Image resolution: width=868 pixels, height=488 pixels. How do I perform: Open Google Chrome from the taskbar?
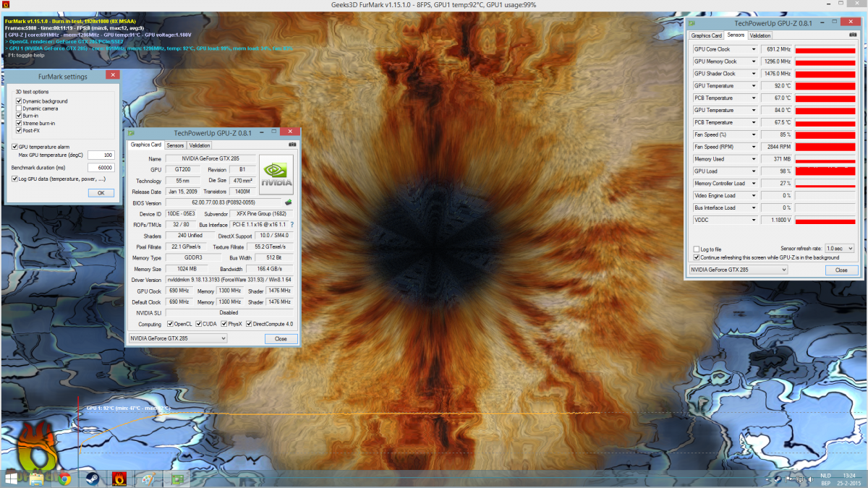[64, 479]
